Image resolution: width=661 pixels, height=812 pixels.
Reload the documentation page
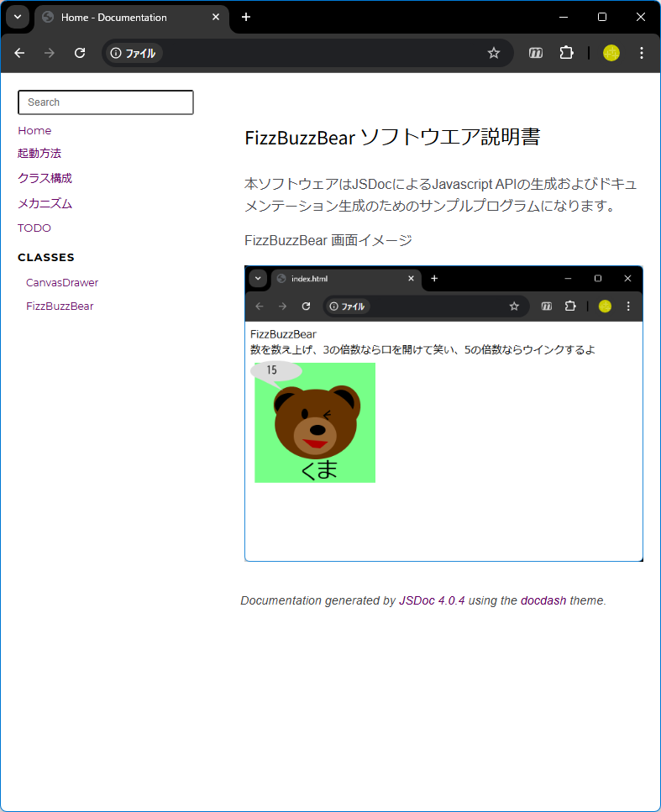80,53
